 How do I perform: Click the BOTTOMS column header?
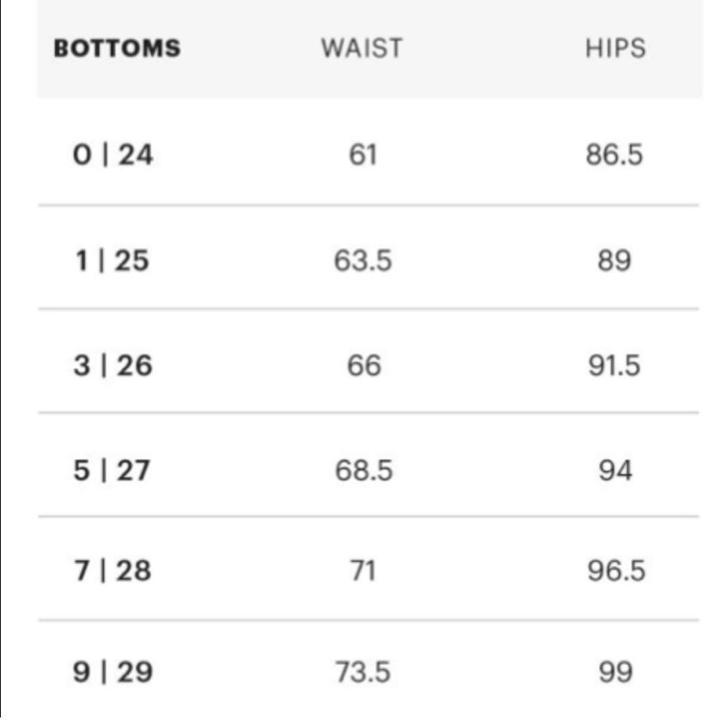[117, 48]
